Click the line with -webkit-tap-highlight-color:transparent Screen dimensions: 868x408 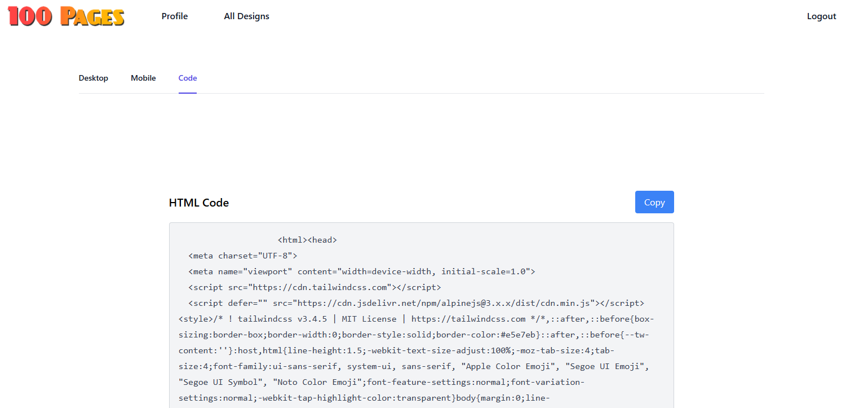[x=364, y=398]
